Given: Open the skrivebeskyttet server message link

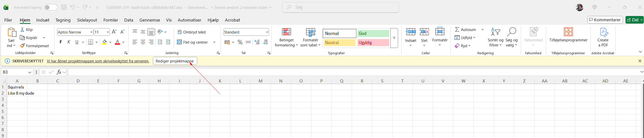Looking at the screenshot, I should [98, 61].
